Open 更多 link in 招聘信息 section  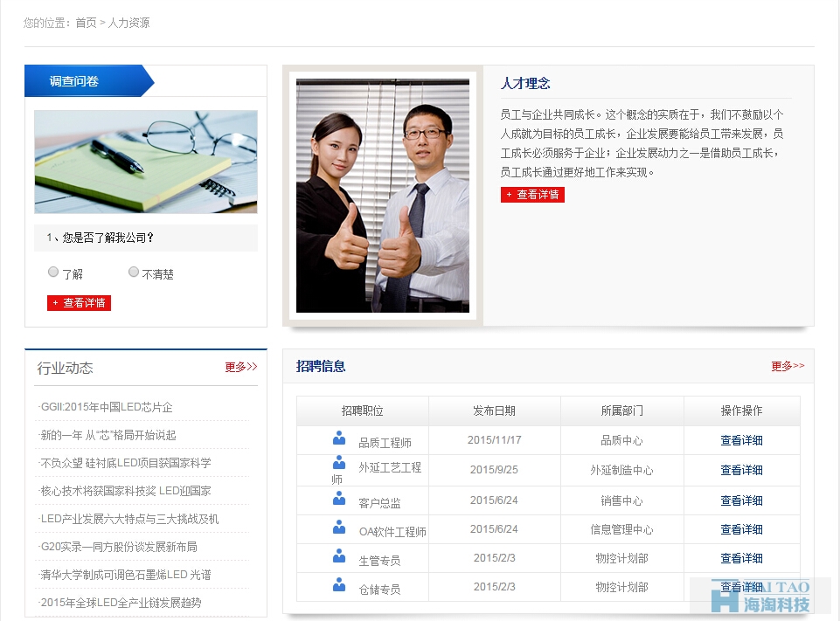(x=788, y=366)
